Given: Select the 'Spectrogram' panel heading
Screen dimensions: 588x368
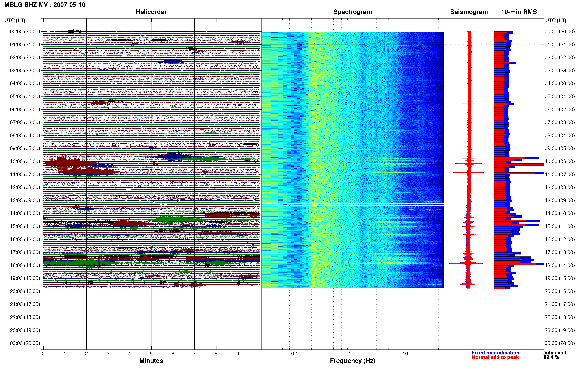Looking at the screenshot, I should 352,12.
